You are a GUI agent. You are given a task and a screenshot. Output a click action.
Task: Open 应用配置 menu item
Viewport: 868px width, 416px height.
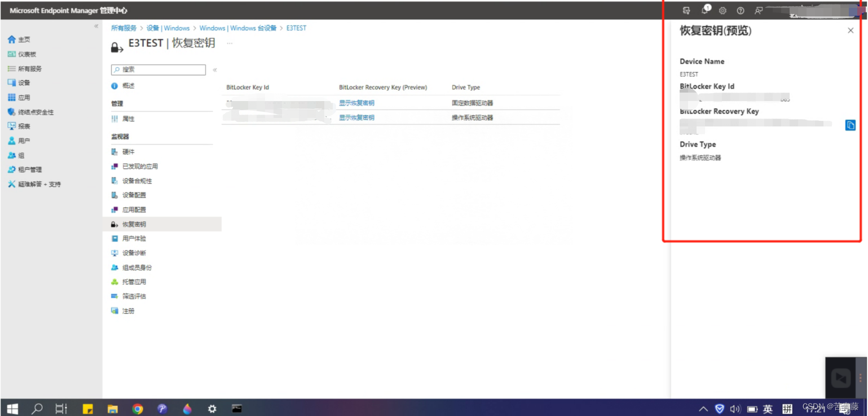tap(129, 210)
